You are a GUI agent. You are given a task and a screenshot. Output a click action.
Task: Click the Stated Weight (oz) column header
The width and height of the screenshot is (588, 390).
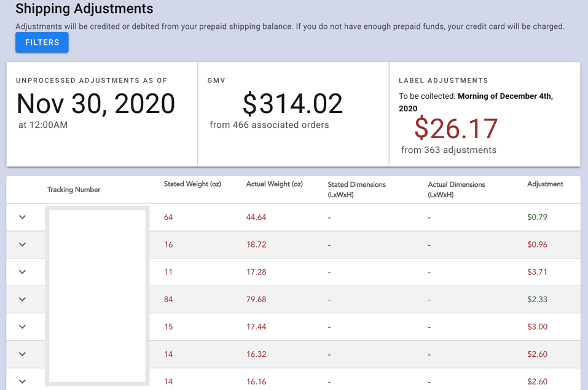[x=192, y=184]
